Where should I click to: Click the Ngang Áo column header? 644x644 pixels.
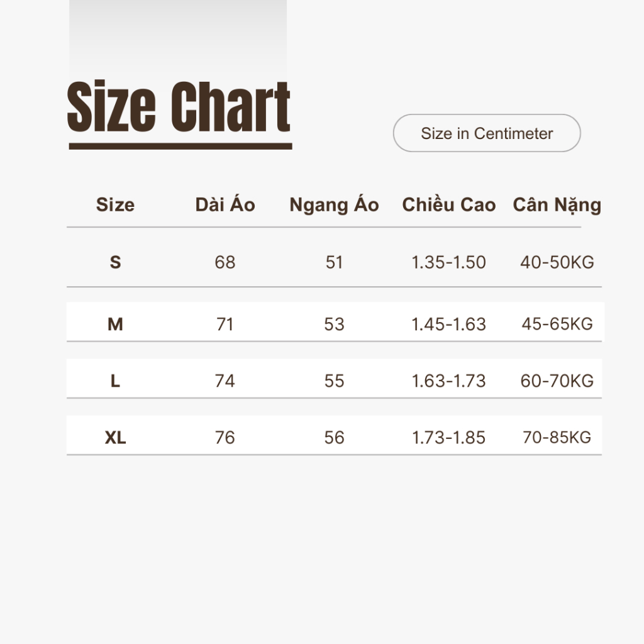pos(334,205)
